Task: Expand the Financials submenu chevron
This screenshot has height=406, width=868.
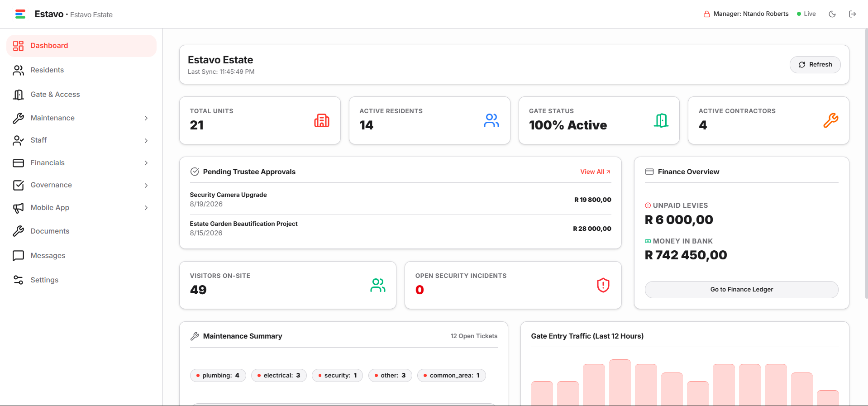Action: point(146,163)
